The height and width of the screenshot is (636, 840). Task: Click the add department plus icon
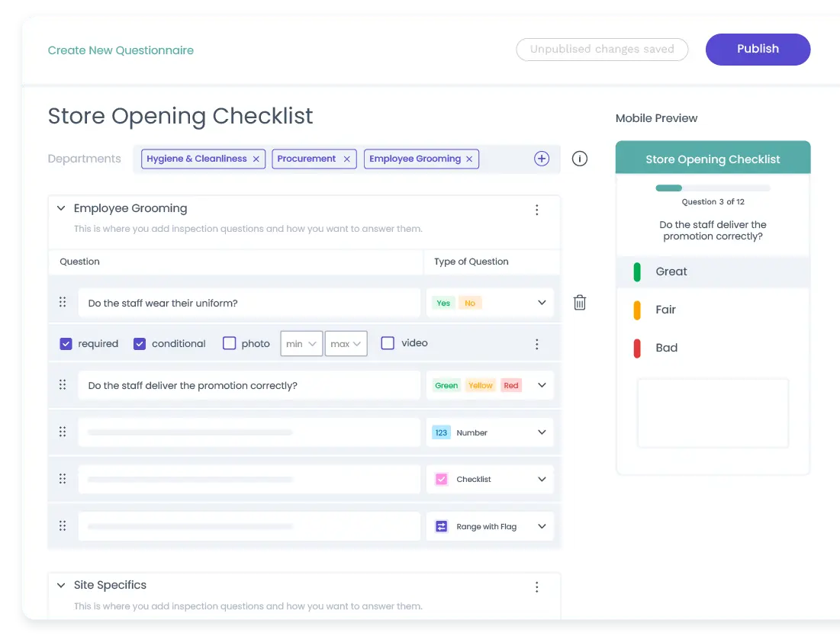[542, 159]
